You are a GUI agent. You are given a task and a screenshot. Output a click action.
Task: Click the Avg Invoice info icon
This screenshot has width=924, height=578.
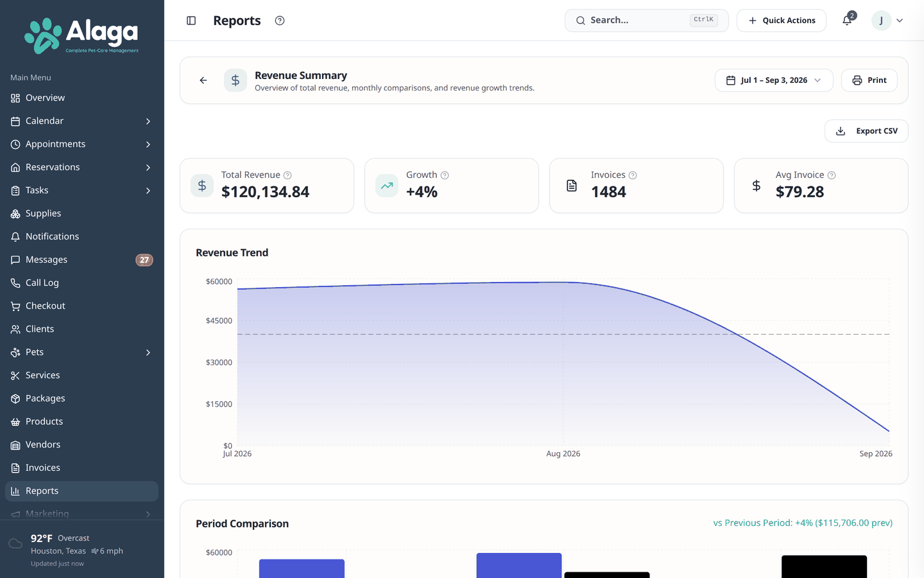click(832, 175)
